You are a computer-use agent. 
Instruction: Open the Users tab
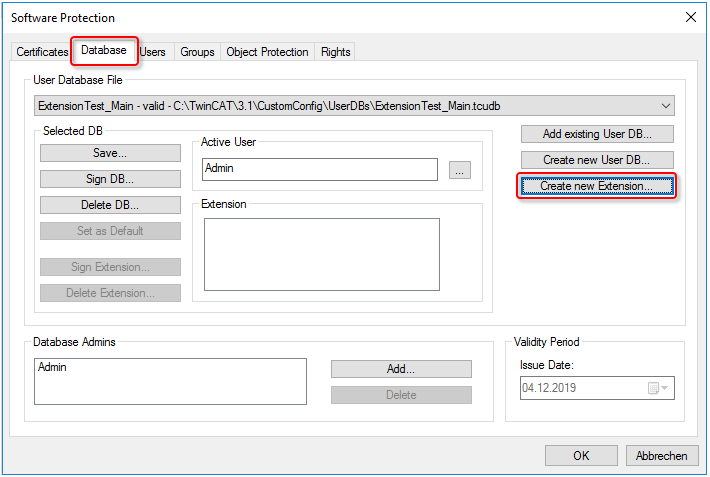tap(153, 52)
